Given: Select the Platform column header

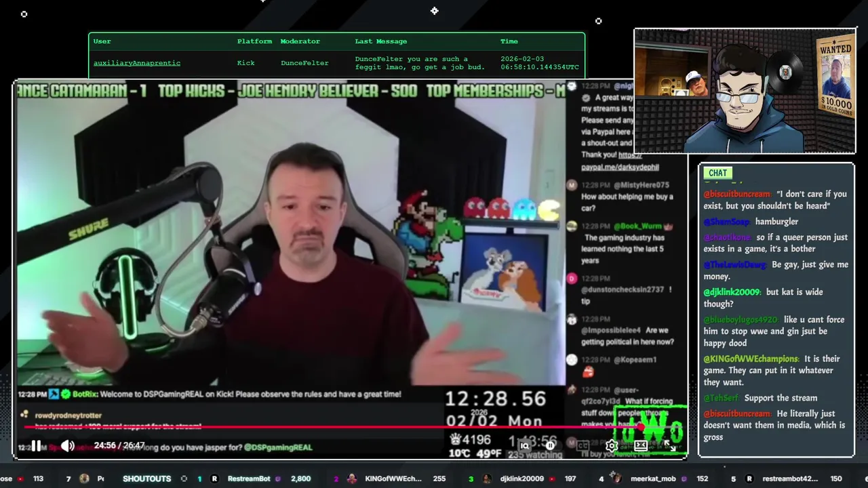Looking at the screenshot, I should pyautogui.click(x=254, y=41).
